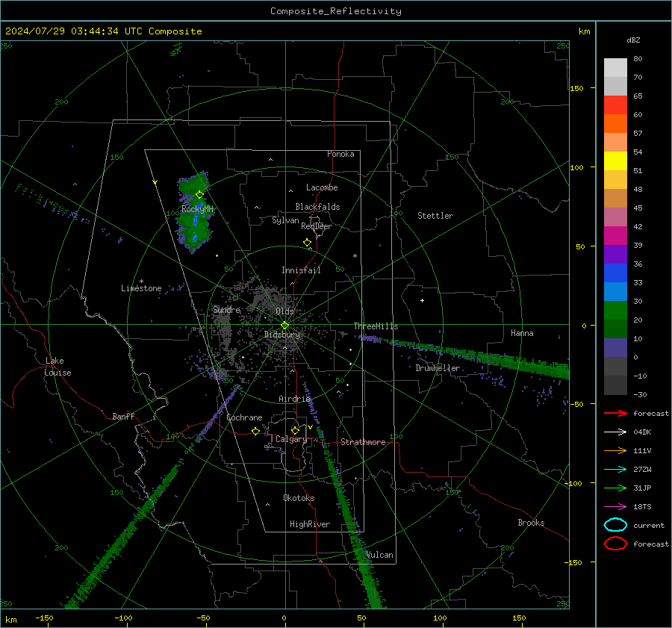The height and width of the screenshot is (628, 672).
Task: Click the yellow diamond marker above Calgary
Action: [295, 430]
